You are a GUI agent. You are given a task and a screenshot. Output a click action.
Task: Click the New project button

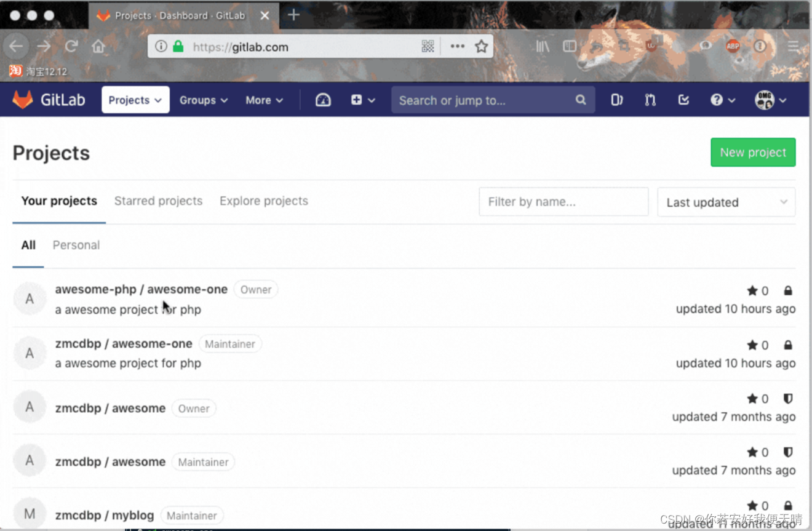[x=753, y=152]
